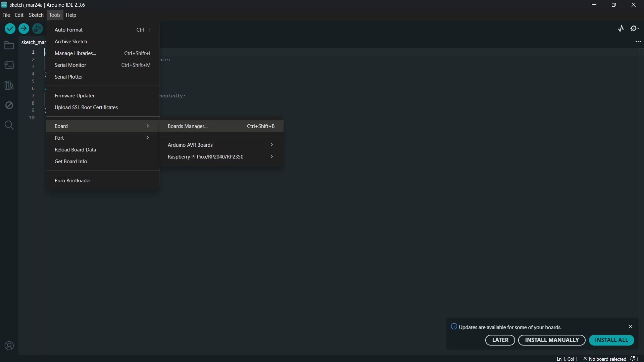This screenshot has height=362, width=644.
Task: Start debugging with the Debug toolbar icon
Action: coord(38,29)
